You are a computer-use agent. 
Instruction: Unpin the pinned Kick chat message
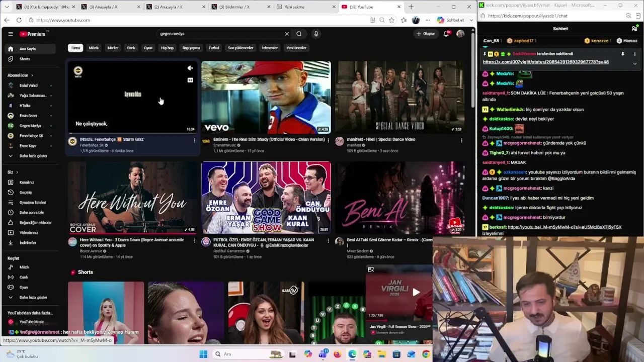click(623, 54)
